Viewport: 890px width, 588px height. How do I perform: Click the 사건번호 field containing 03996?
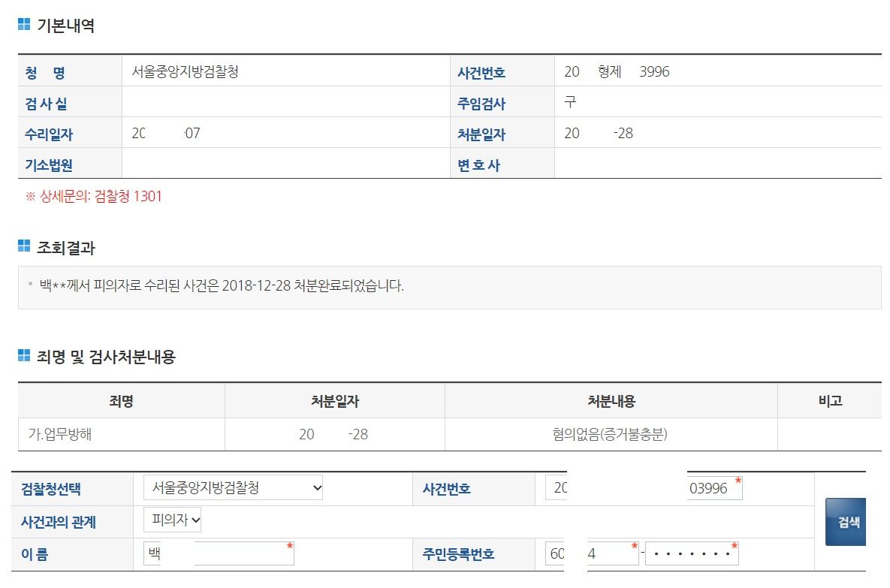point(714,488)
